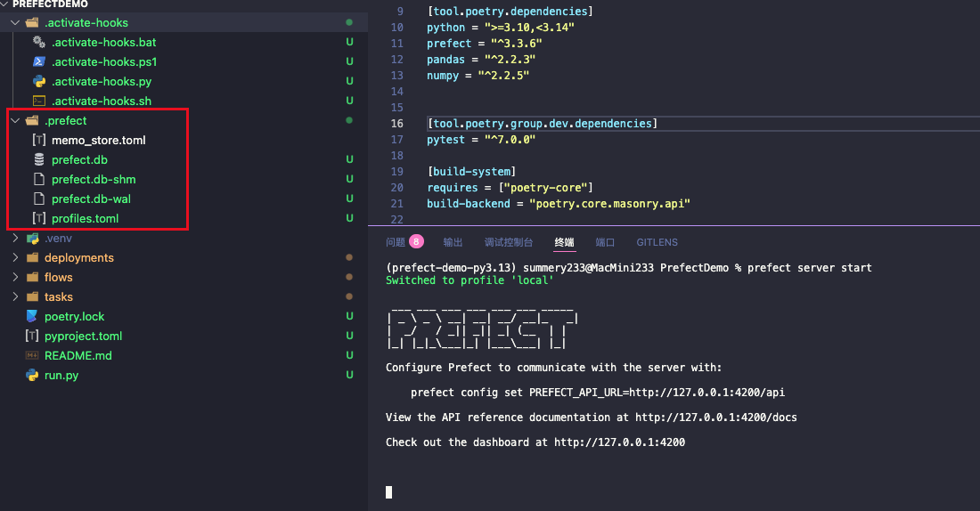
Task: Click the TOML icon of memo_store.toml
Action: [38, 140]
